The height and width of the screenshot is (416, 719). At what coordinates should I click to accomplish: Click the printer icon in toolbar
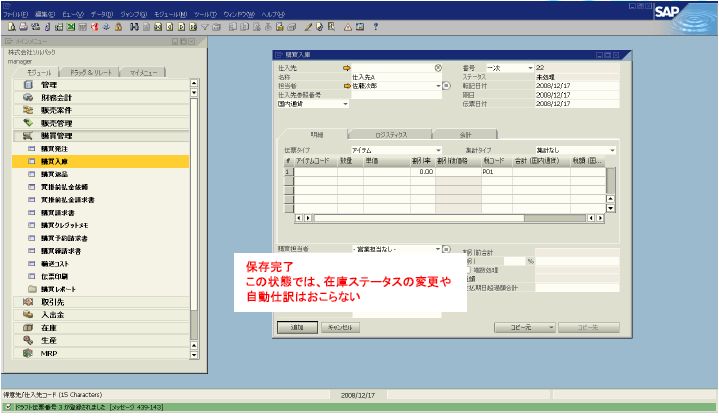23,27
